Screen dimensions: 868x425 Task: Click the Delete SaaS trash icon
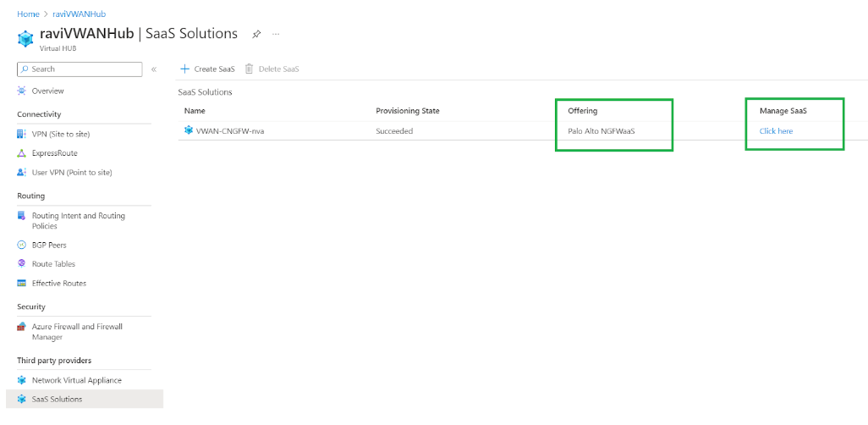pos(250,69)
